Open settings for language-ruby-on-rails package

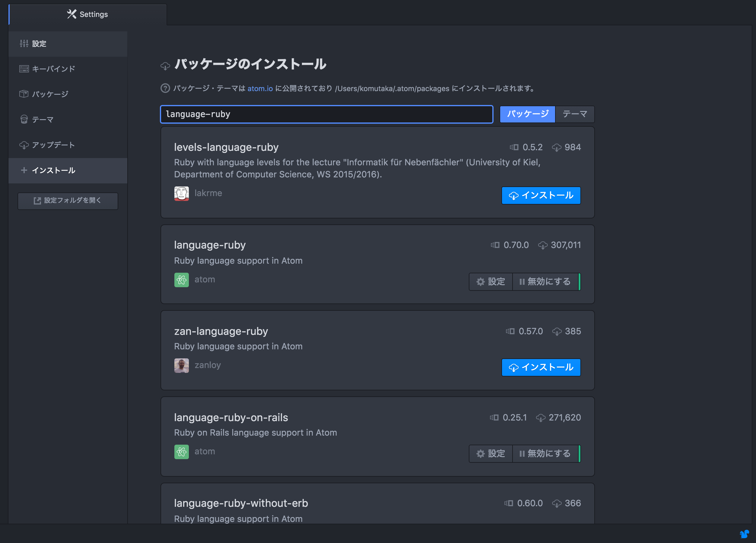pos(491,454)
